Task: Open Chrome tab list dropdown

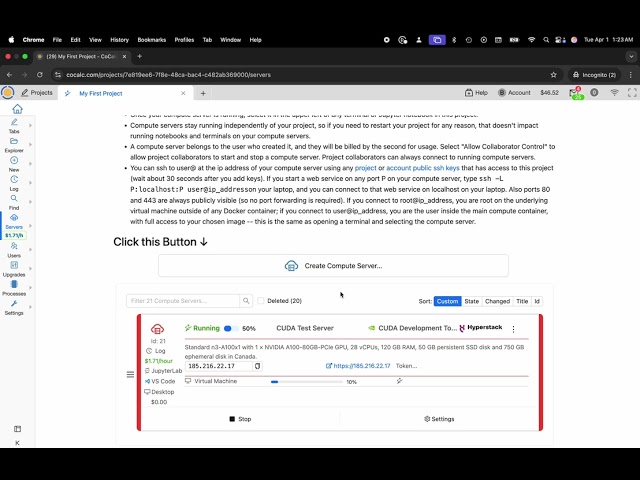Action: tap(631, 57)
